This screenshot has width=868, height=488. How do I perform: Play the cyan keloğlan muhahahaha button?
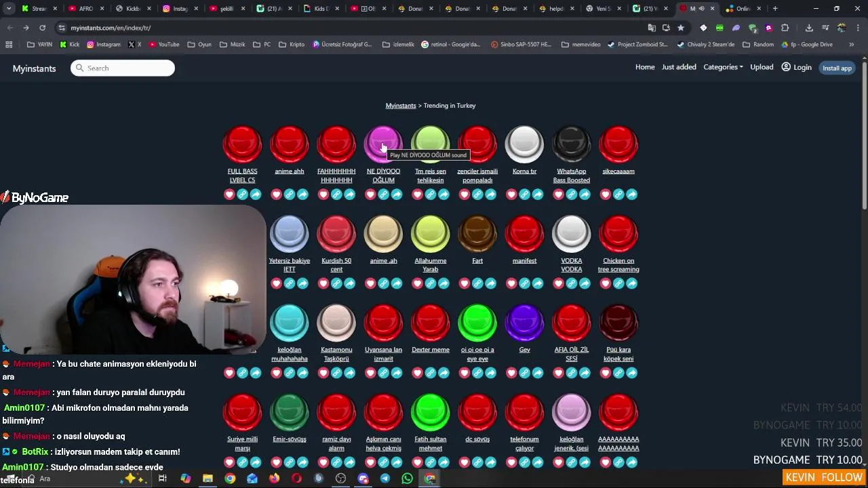290,323
